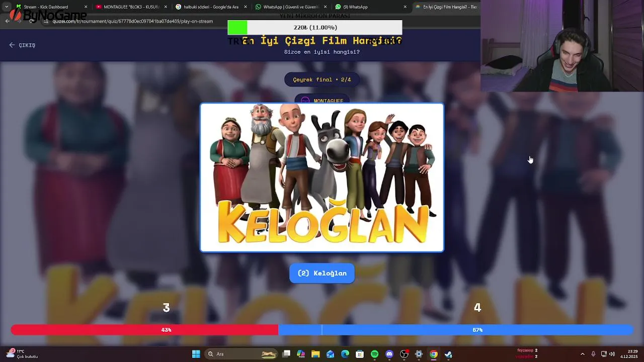Click the blue 57% vote bar
The image size is (644, 362).
tap(456, 330)
